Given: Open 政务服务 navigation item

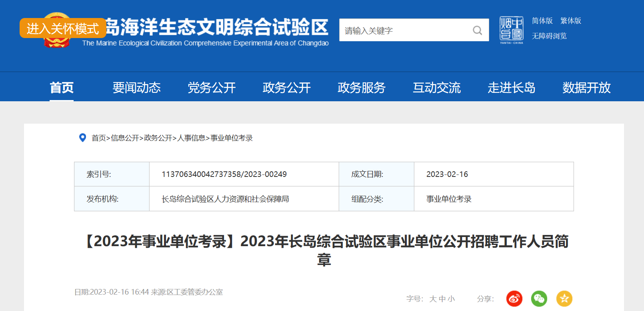Looking at the screenshot, I should pos(362,88).
